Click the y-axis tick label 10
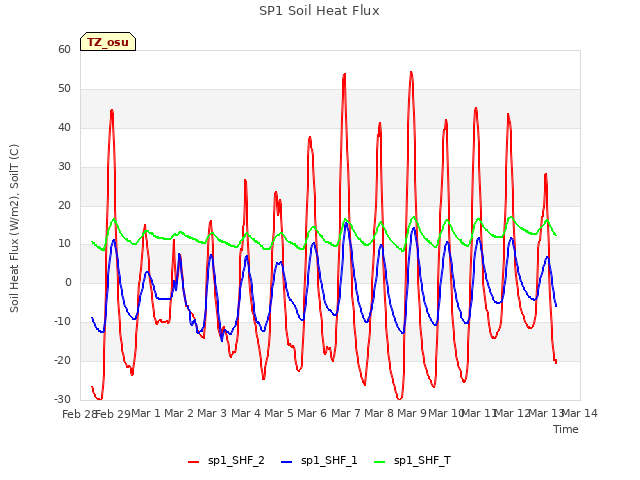Image resolution: width=640 pixels, height=480 pixels. coord(64,244)
